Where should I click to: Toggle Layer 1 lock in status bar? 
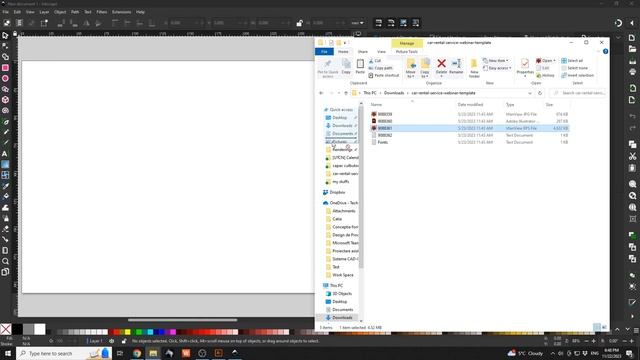[124, 341]
